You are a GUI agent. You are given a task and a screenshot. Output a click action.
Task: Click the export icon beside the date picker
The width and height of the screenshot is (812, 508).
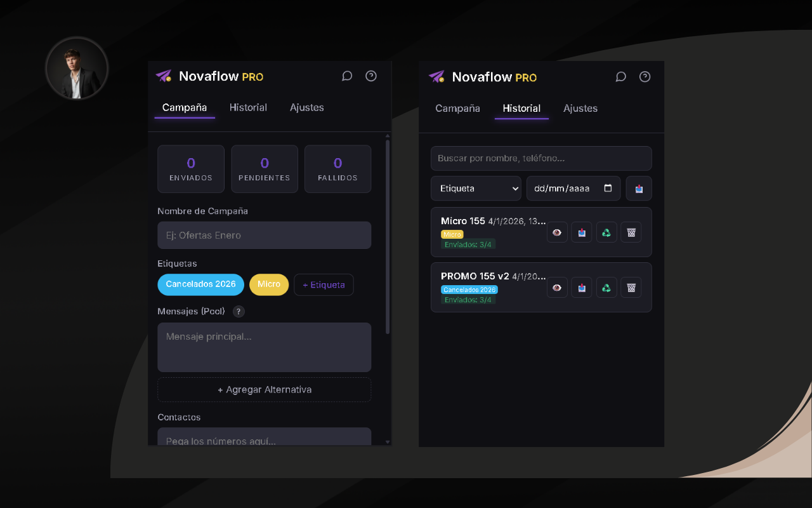[639, 188]
